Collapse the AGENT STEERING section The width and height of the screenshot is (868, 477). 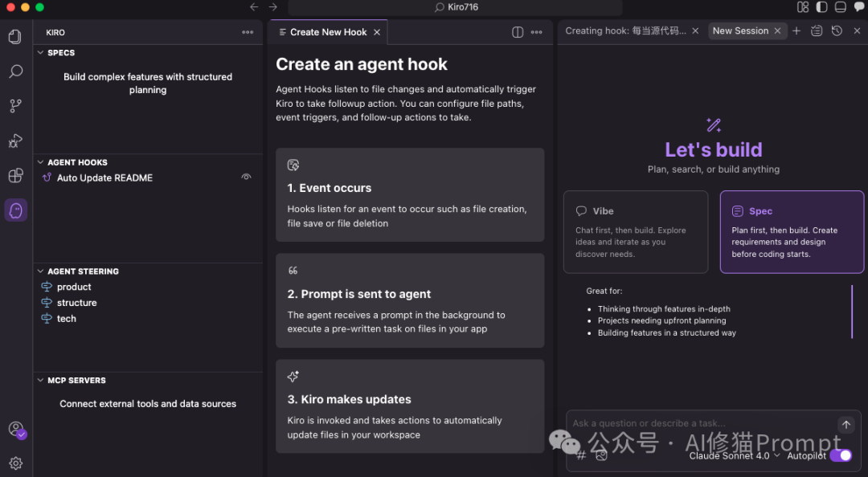[x=40, y=271]
